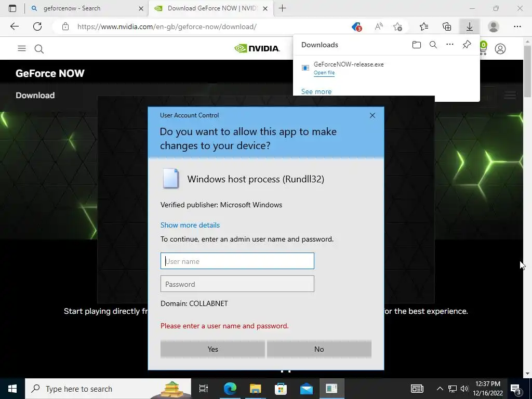Switch to geforcenow - Search tab
532x399 pixels.
(86, 8)
